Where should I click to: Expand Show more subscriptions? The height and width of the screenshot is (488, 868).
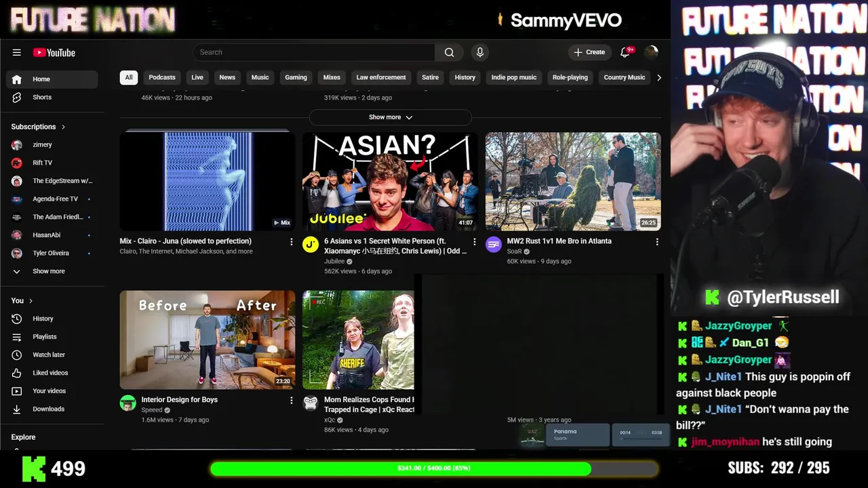52,271
